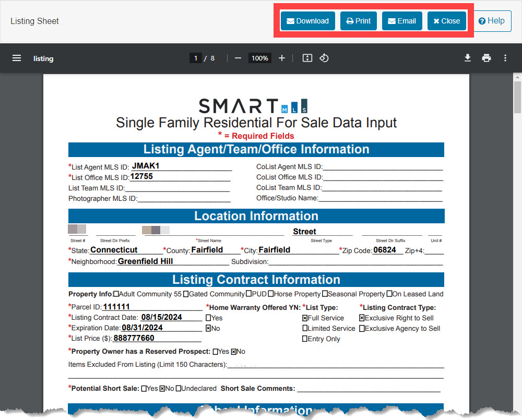The width and height of the screenshot is (522, 420).
Task: Toggle Full Service list type checkbox
Action: click(305, 318)
